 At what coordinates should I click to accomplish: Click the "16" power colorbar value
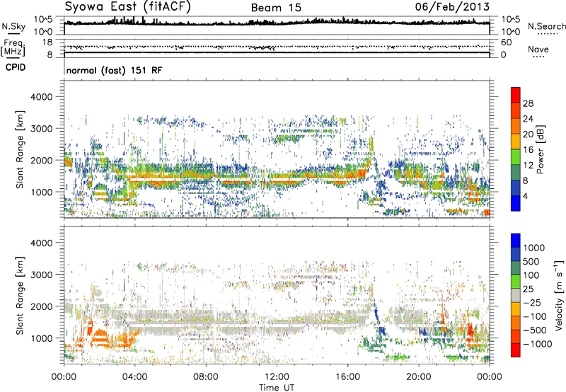[x=528, y=150]
